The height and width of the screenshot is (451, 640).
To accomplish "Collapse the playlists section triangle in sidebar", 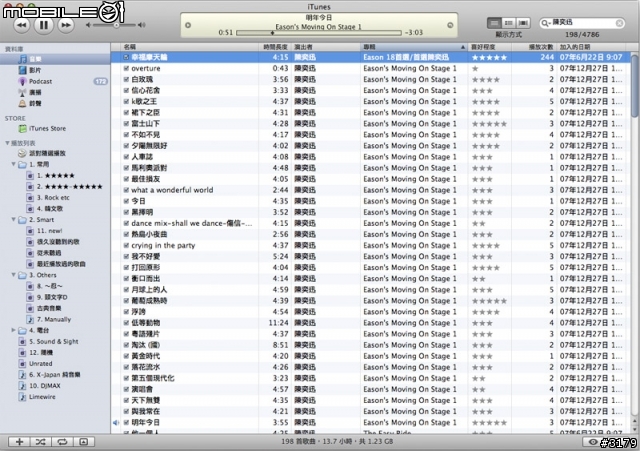I will 7,143.
